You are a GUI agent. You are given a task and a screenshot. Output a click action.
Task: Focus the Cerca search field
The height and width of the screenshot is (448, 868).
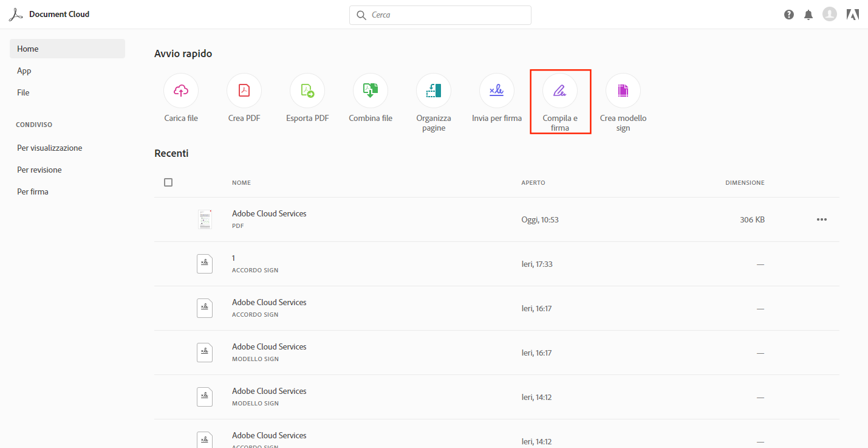[x=440, y=15]
